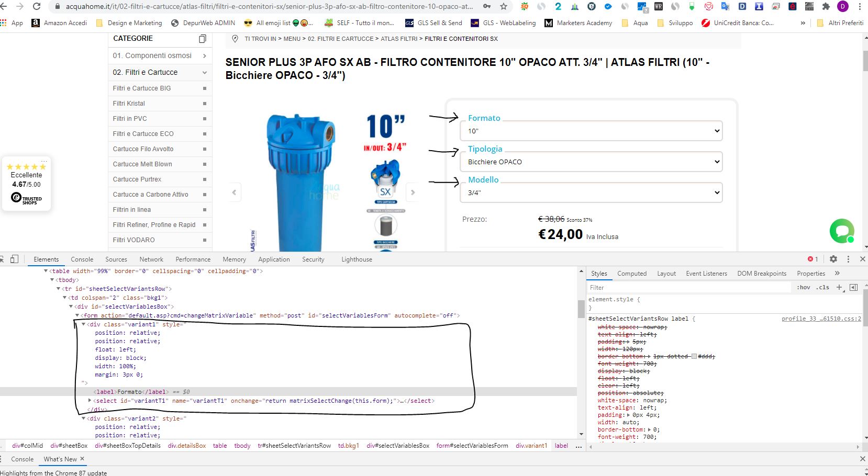
Task: Switch to the Computed styles tab
Action: [x=632, y=273]
